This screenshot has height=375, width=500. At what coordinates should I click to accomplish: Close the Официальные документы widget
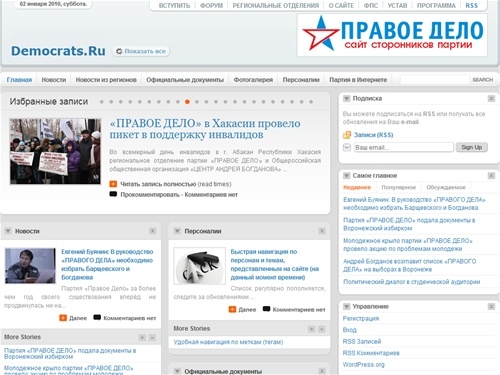click(x=322, y=371)
